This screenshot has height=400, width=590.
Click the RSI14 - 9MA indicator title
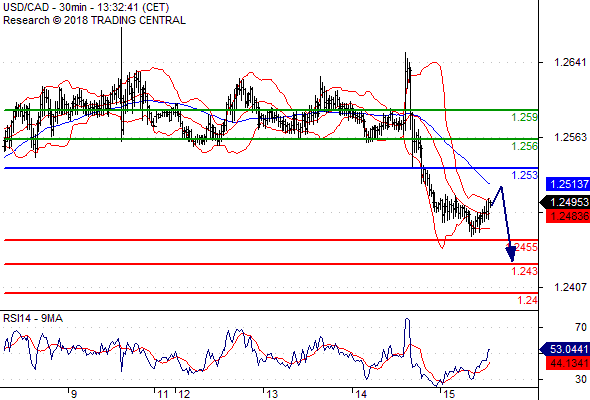(x=33, y=318)
